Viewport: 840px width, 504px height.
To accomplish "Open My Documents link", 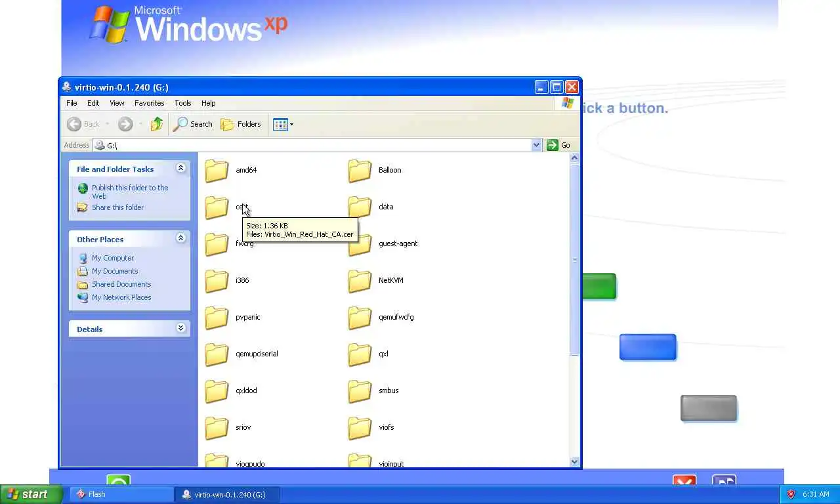I will (115, 271).
